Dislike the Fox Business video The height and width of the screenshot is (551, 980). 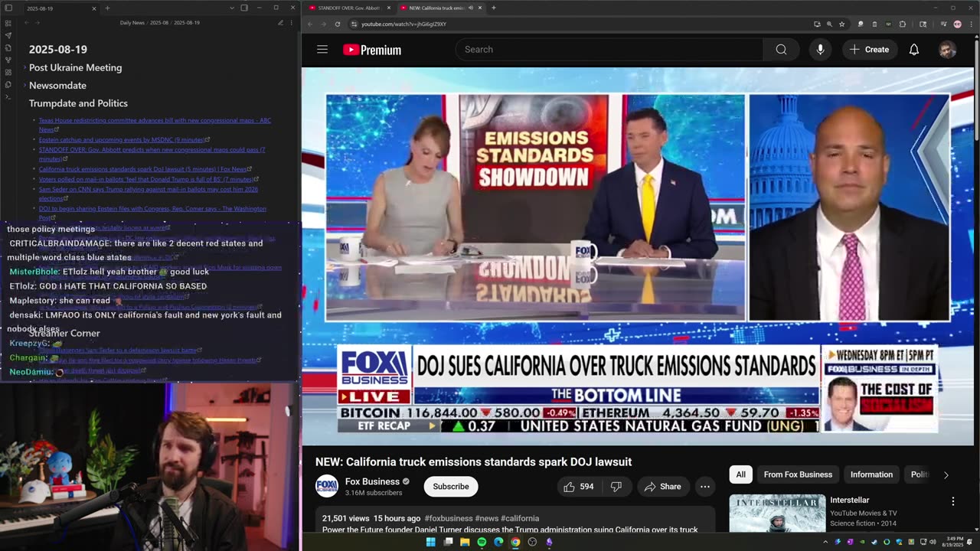pyautogui.click(x=616, y=487)
